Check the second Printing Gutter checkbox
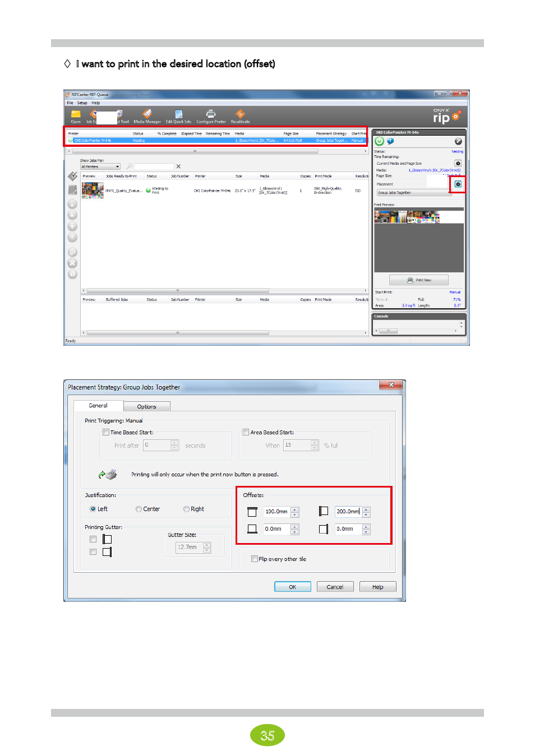Viewport: 535px width, 756px height. tap(93, 552)
